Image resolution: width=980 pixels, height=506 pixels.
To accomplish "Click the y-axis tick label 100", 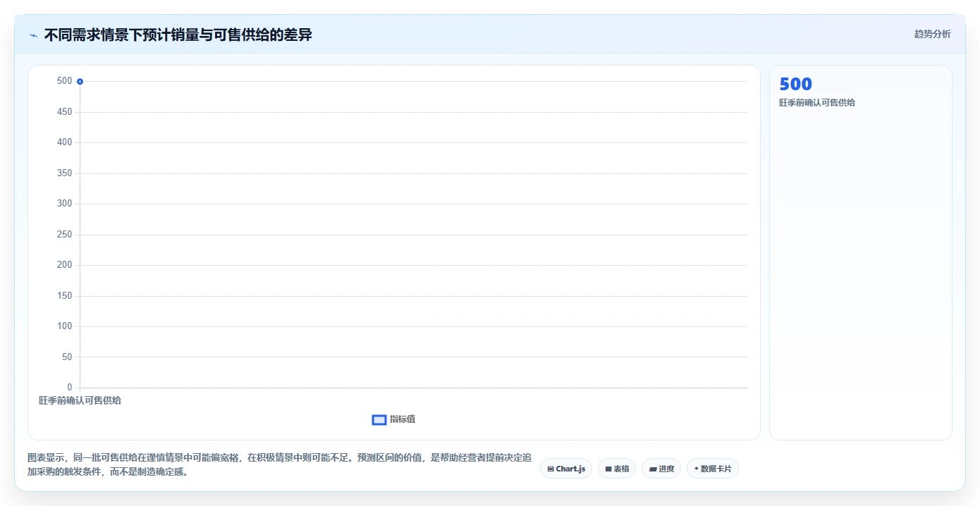I will coord(64,326).
